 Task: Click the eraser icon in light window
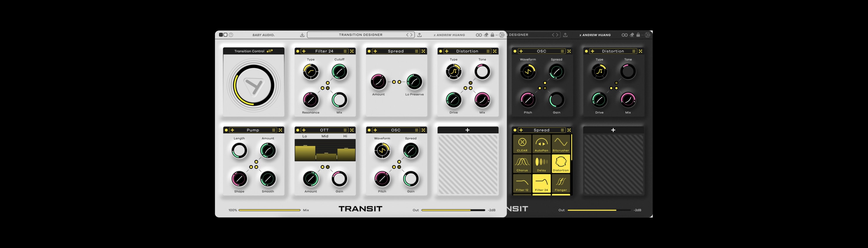click(486, 35)
